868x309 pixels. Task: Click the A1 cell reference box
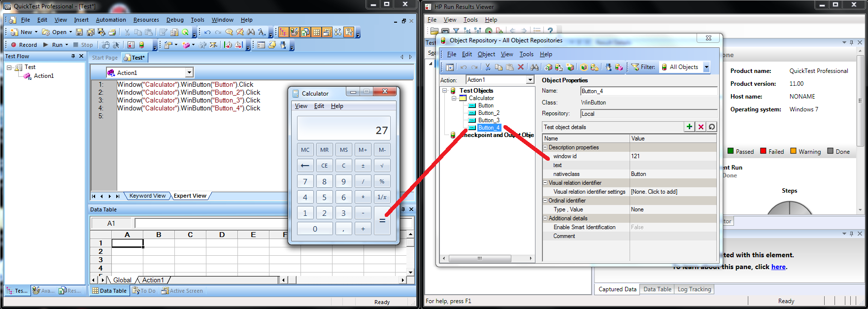pyautogui.click(x=111, y=223)
